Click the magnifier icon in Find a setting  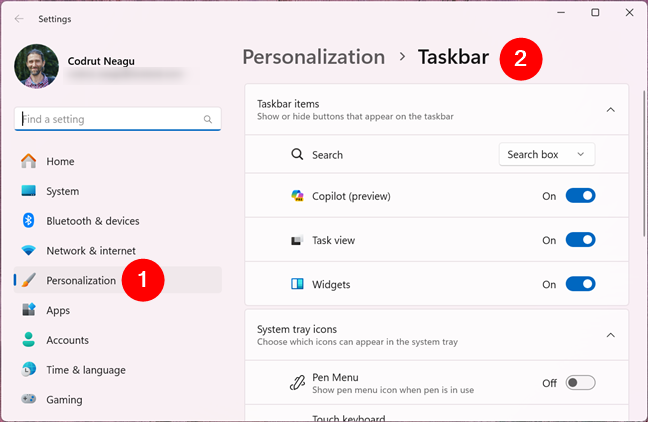tap(208, 119)
